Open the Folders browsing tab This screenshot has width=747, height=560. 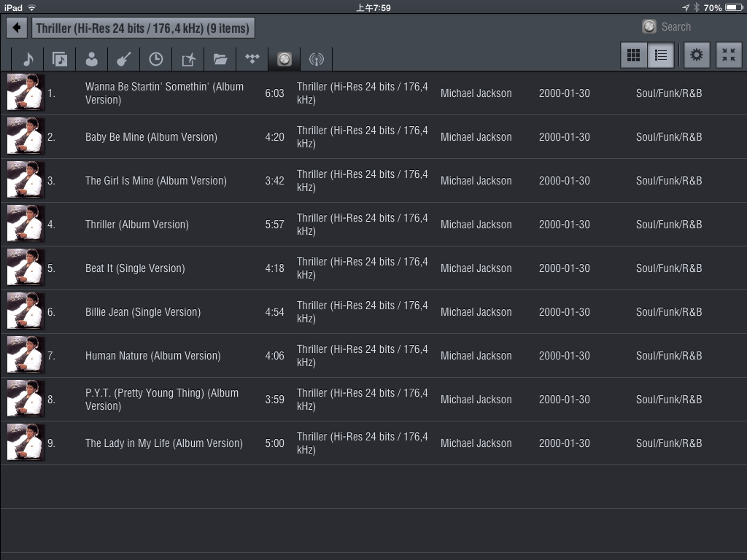220,59
